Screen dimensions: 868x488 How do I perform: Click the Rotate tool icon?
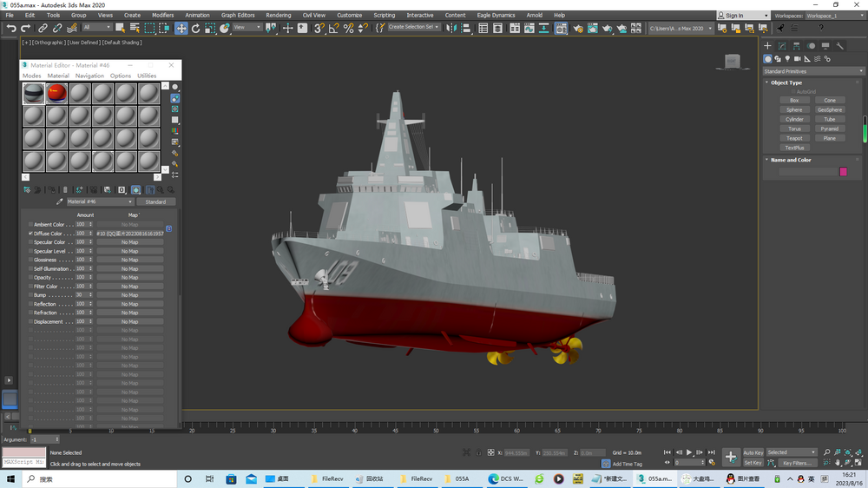(195, 29)
